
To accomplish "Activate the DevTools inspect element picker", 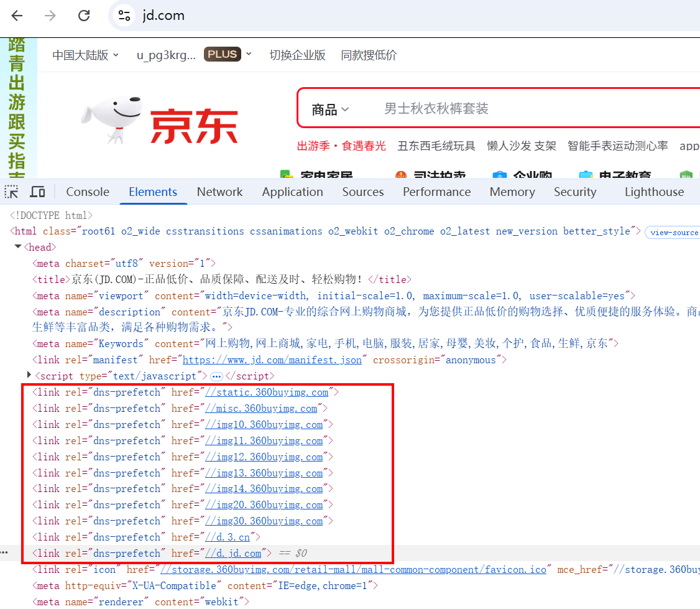I will (12, 192).
